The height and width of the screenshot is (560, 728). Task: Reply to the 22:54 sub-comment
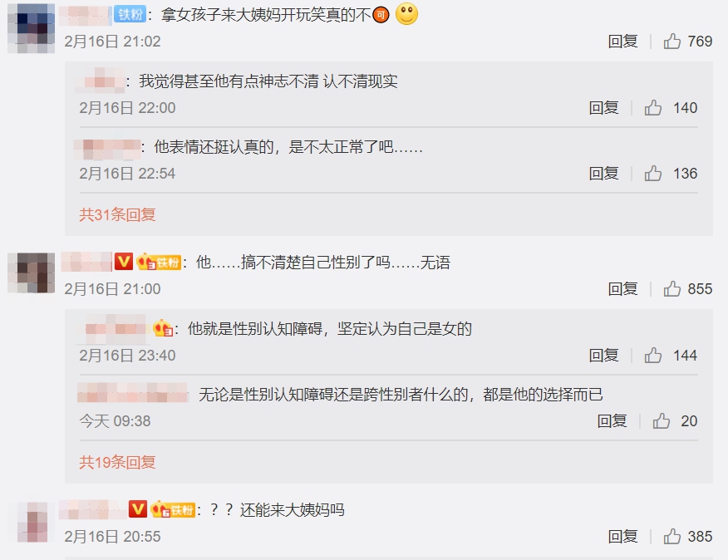[x=603, y=173]
